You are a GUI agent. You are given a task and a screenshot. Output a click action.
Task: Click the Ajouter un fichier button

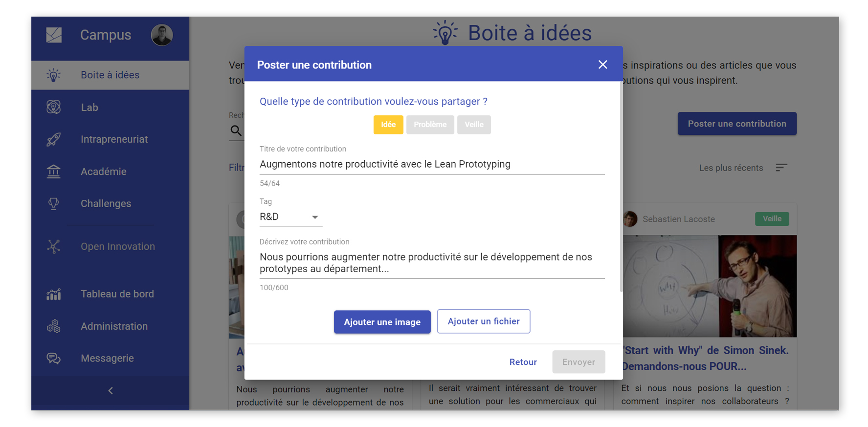[483, 321]
